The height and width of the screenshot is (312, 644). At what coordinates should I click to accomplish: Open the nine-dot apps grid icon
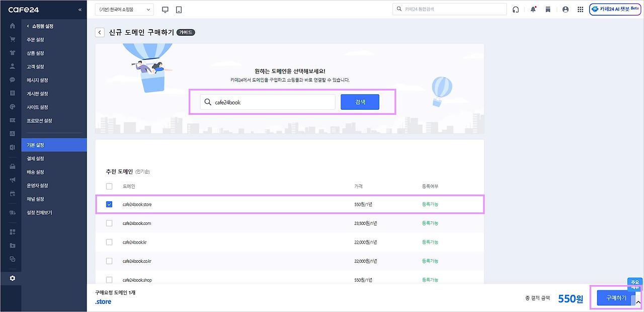click(x=580, y=10)
